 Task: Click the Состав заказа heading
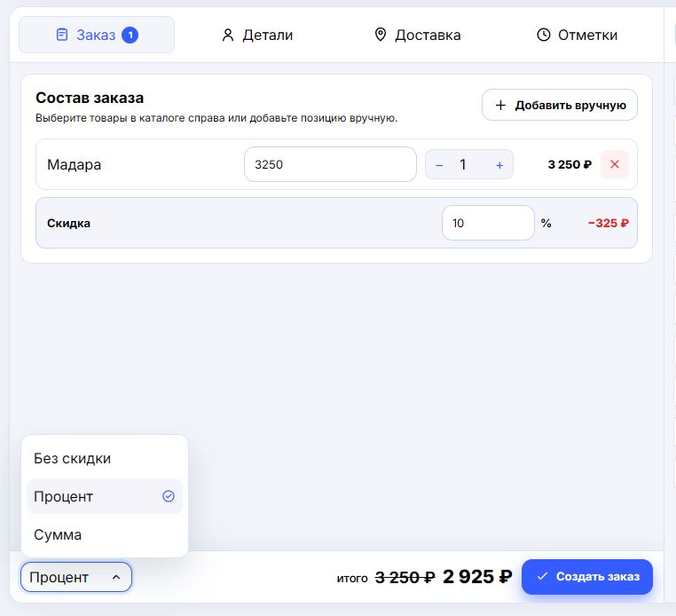[x=90, y=98]
